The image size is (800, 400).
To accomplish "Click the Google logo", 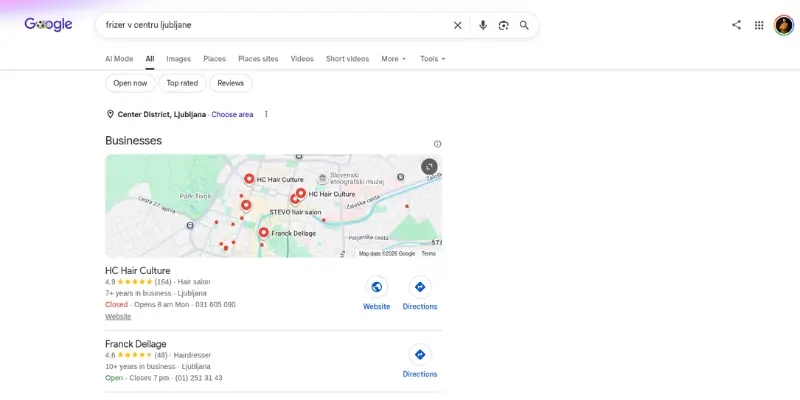I will (x=48, y=24).
